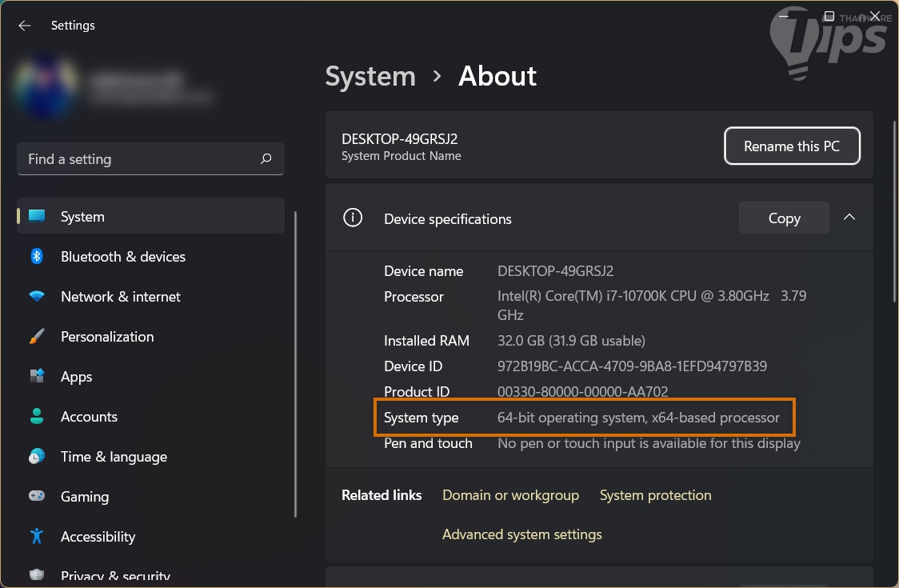Click the System breadcrumb heading
This screenshot has width=899, height=588.
pyautogui.click(x=370, y=76)
